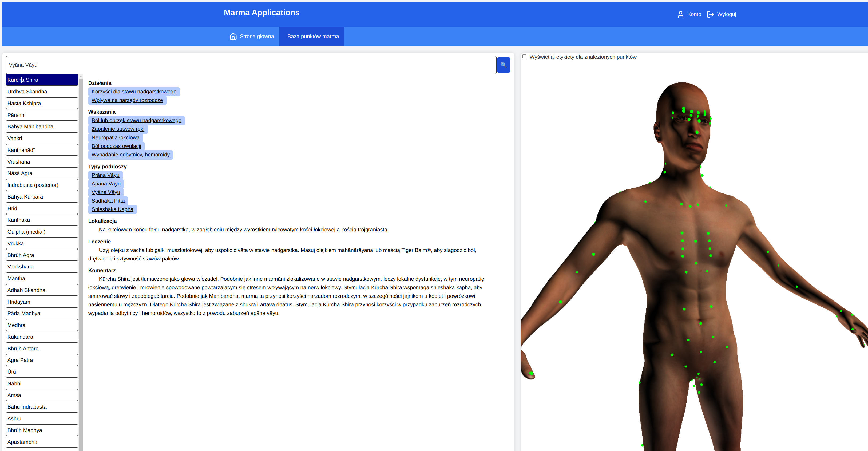Select Mantha in the list
Image resolution: width=868 pixels, height=451 pixels.
point(42,278)
